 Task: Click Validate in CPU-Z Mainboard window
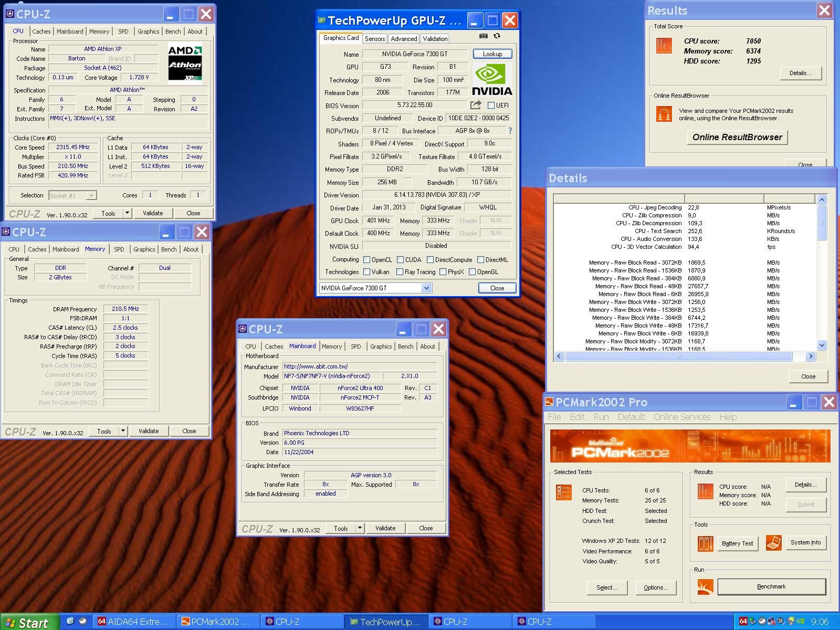385,528
